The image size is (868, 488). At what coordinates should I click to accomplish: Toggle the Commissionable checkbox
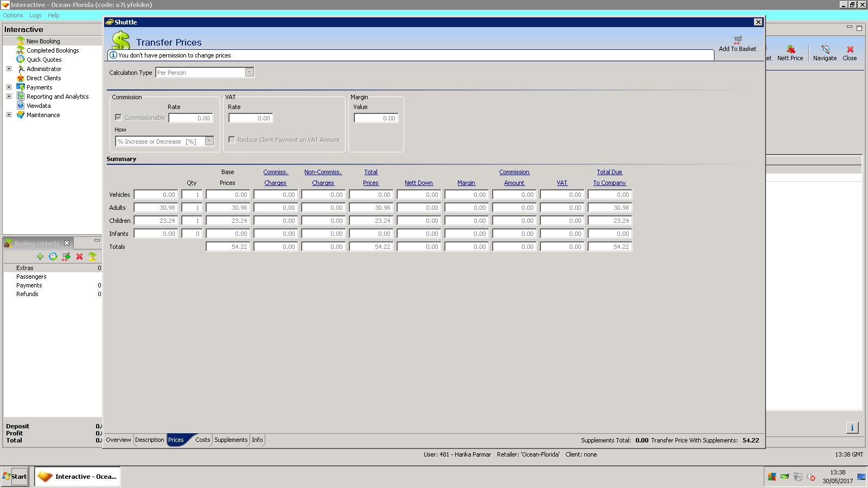pos(118,118)
